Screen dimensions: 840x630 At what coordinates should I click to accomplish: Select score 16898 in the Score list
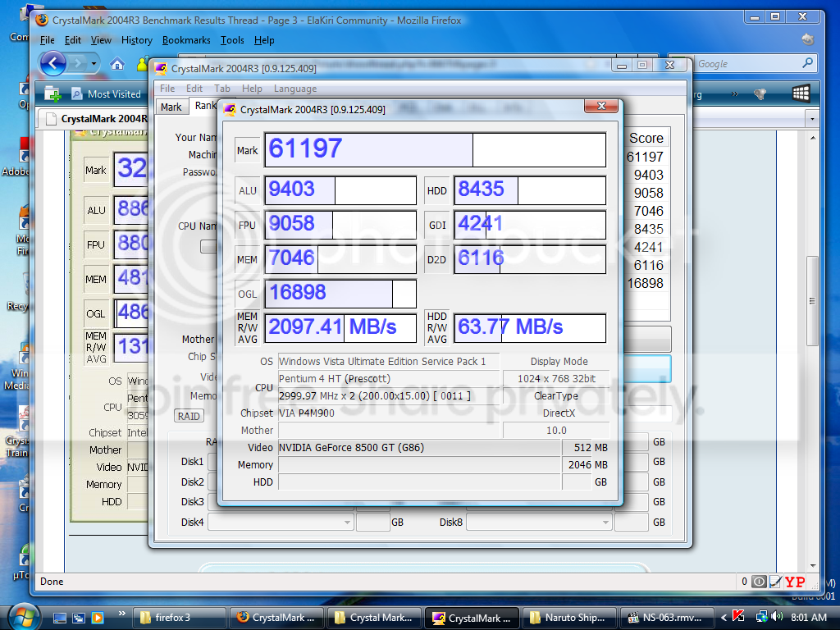point(645,283)
